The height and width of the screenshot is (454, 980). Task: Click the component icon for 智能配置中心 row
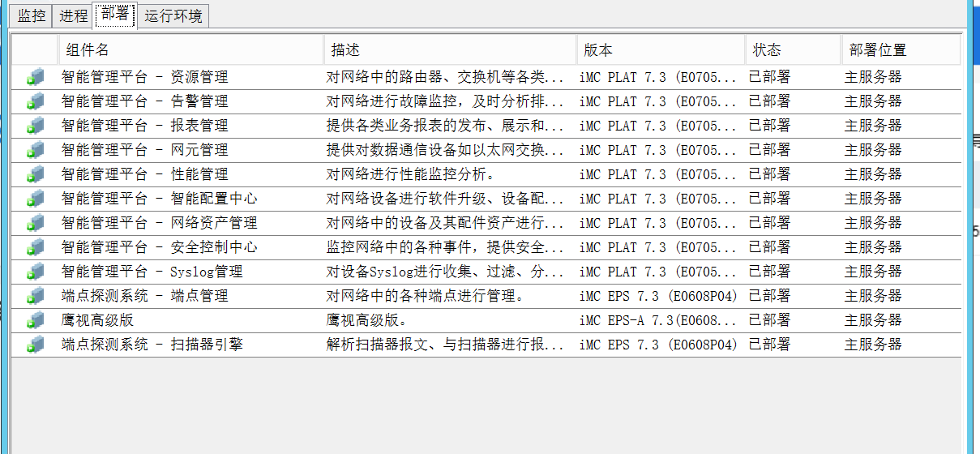coord(35,199)
